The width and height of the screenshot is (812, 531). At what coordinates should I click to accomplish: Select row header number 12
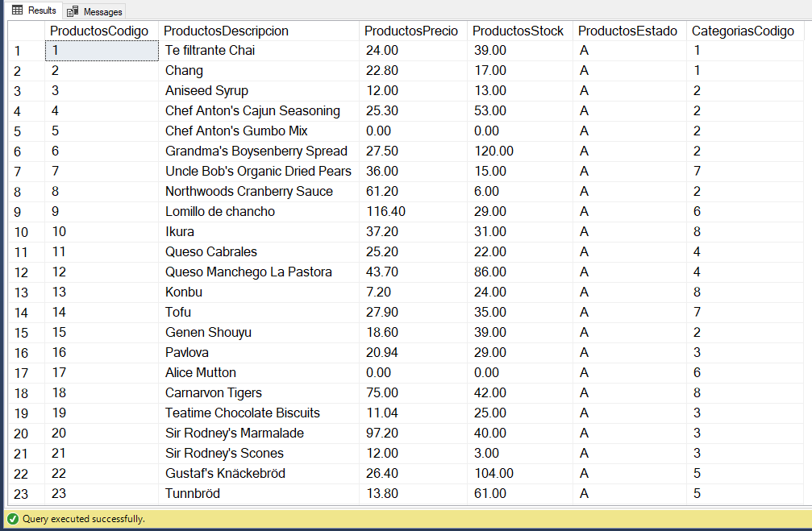27,272
